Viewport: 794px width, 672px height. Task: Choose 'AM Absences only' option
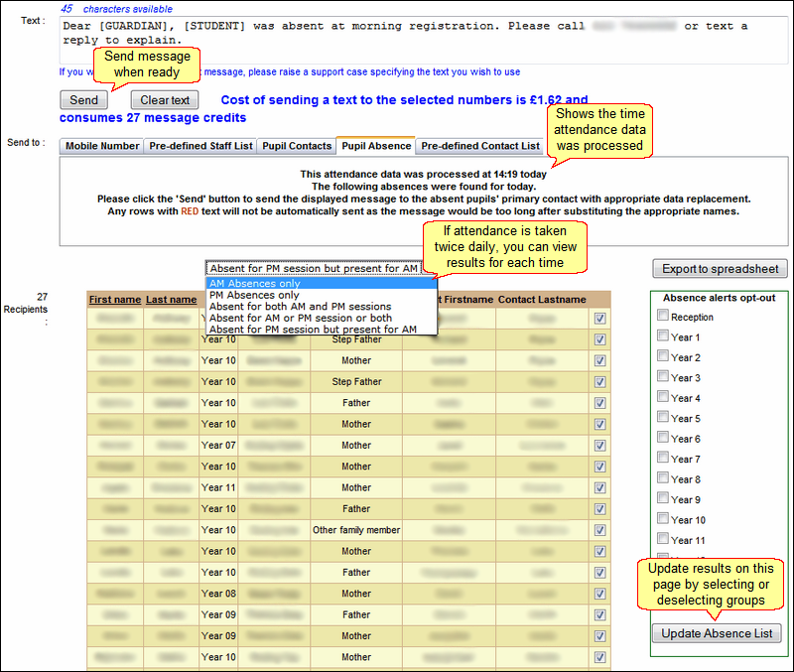[322, 283]
